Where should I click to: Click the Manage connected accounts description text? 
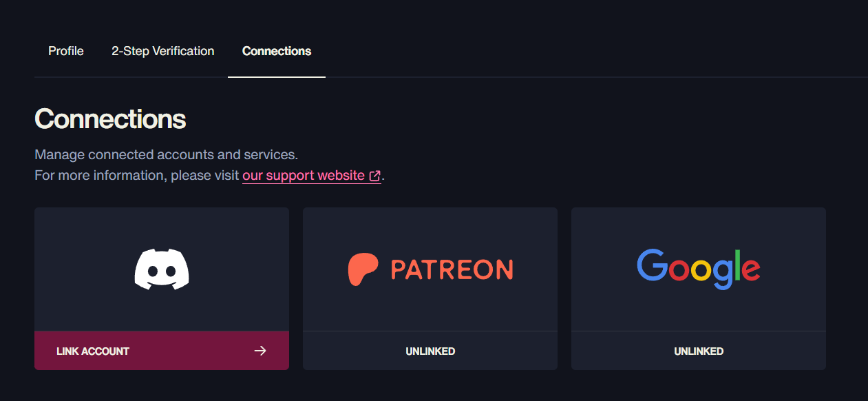pos(166,154)
